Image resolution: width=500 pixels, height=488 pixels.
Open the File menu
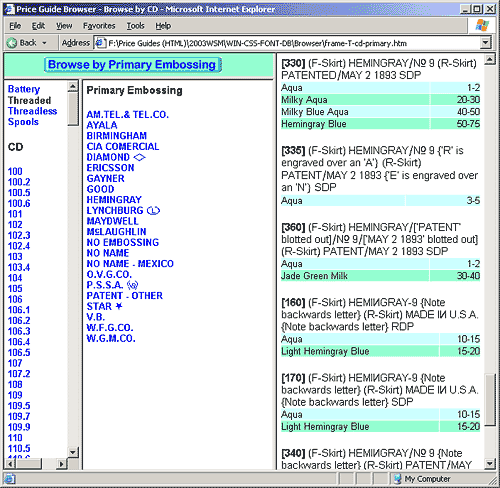pos(15,26)
